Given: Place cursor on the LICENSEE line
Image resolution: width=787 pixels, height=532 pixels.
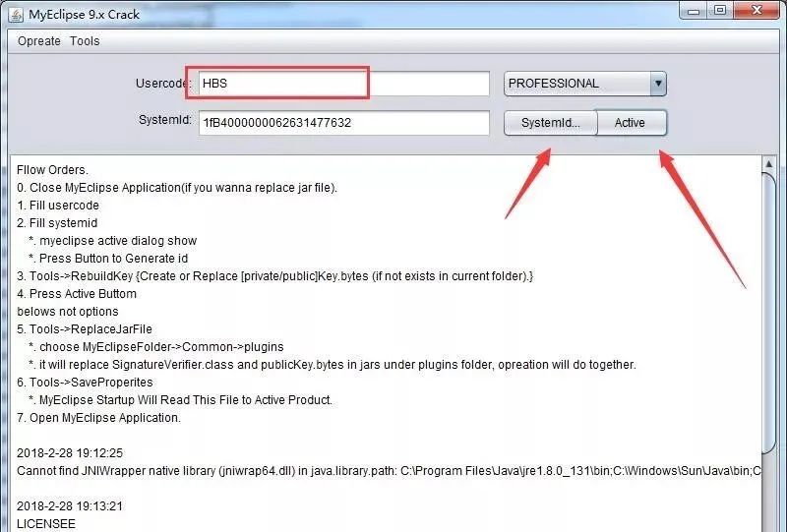Looking at the screenshot, I should tap(45, 524).
